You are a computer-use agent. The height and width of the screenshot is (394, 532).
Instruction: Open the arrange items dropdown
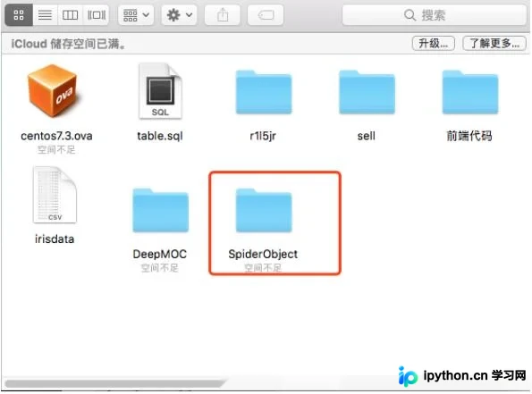coord(136,15)
